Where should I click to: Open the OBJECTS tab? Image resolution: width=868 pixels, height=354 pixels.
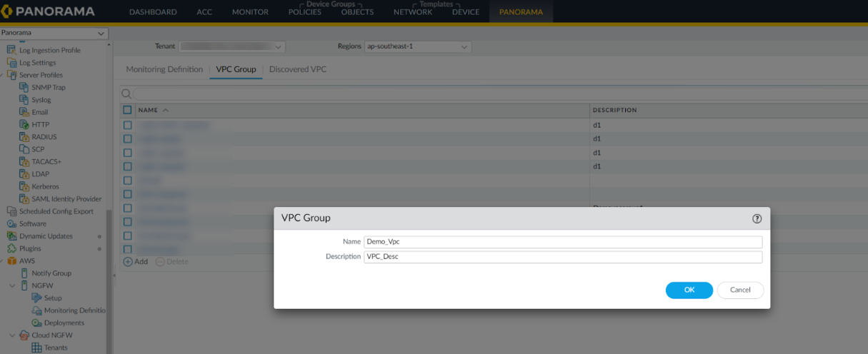(357, 12)
